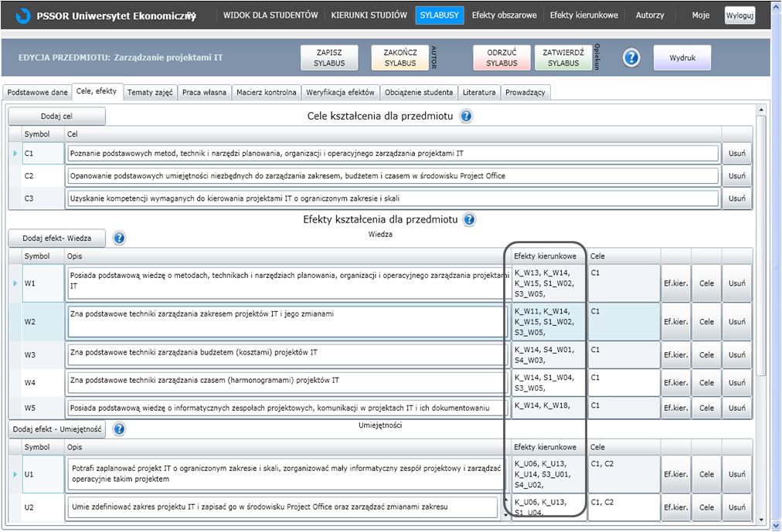This screenshot has width=782, height=532.
Task: Switch to Macierz kontrolna tab
Action: pos(267,92)
